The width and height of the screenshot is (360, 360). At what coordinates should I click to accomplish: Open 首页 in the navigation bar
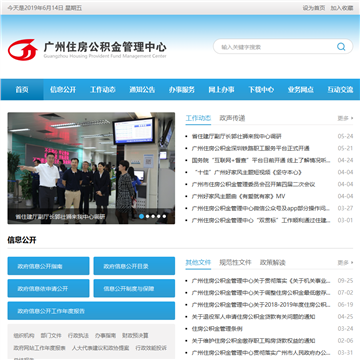22,89
